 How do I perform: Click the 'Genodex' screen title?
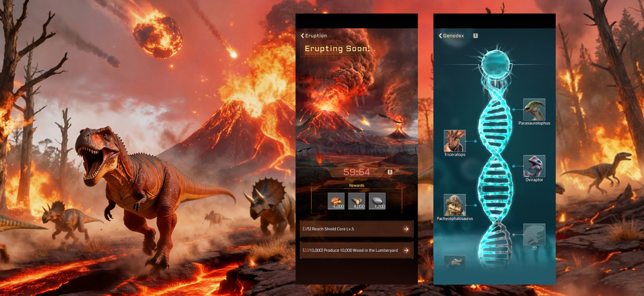[453, 36]
